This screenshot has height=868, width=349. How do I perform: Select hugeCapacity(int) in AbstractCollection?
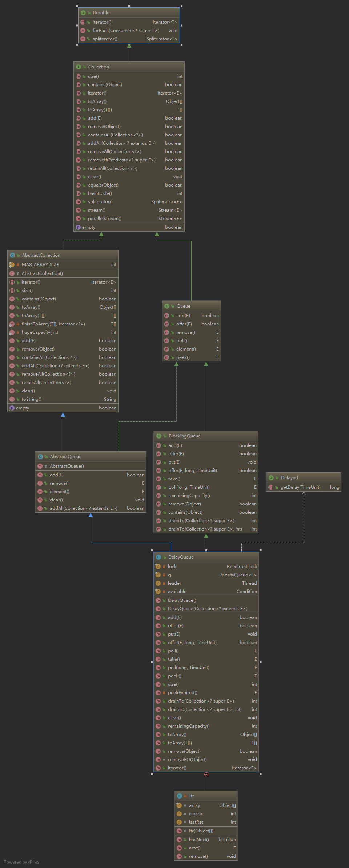tap(40, 332)
